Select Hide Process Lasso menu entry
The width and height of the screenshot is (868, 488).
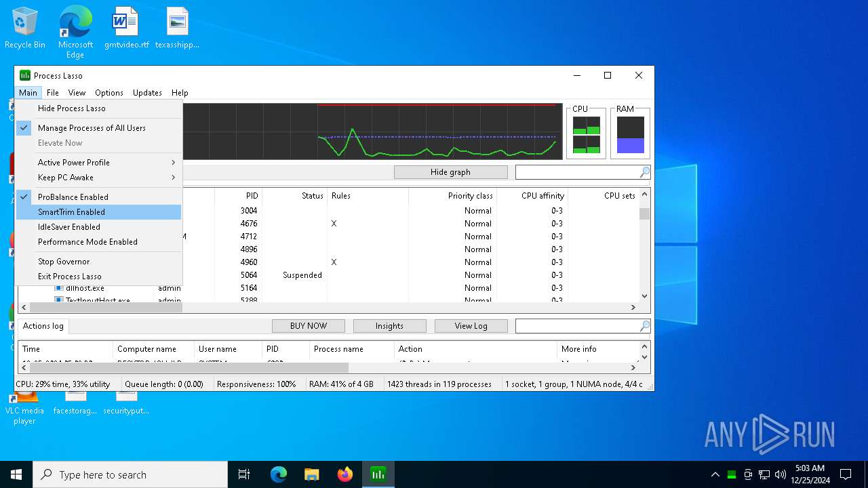99,108
